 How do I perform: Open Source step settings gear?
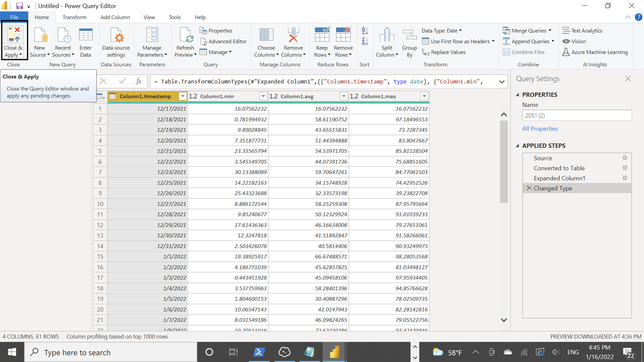pos(625,158)
